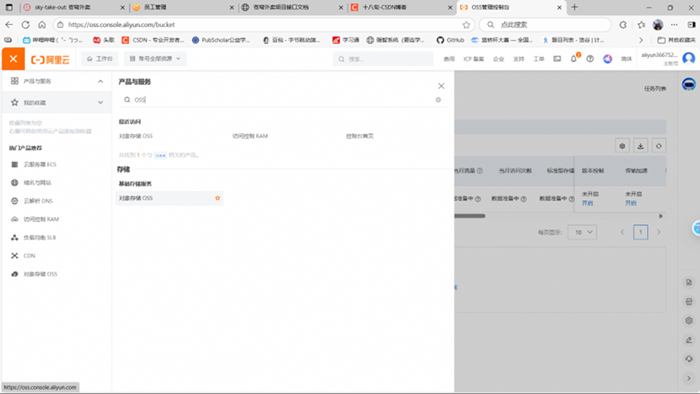Click the browser address bar
Viewport: 700px width, 394px height.
point(263,25)
